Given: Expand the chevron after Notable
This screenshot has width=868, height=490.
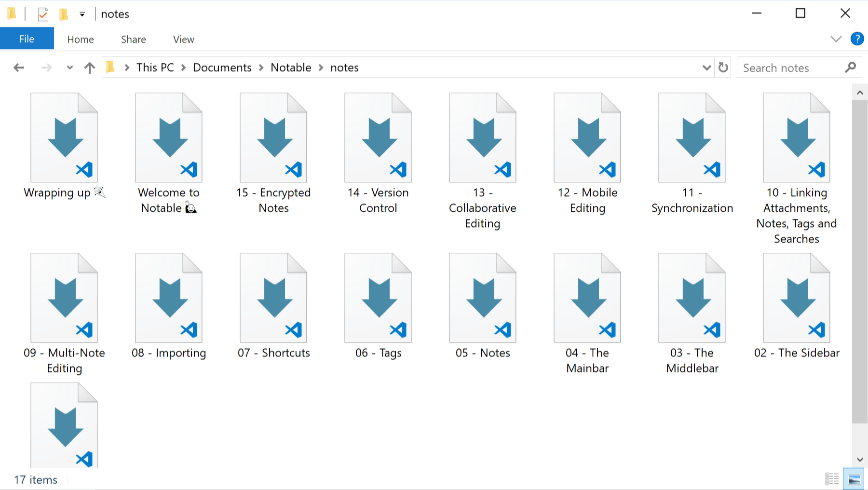Looking at the screenshot, I should [321, 68].
